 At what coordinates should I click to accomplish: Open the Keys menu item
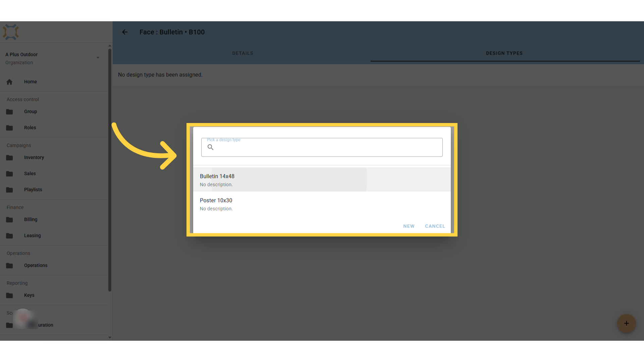pos(54,295)
